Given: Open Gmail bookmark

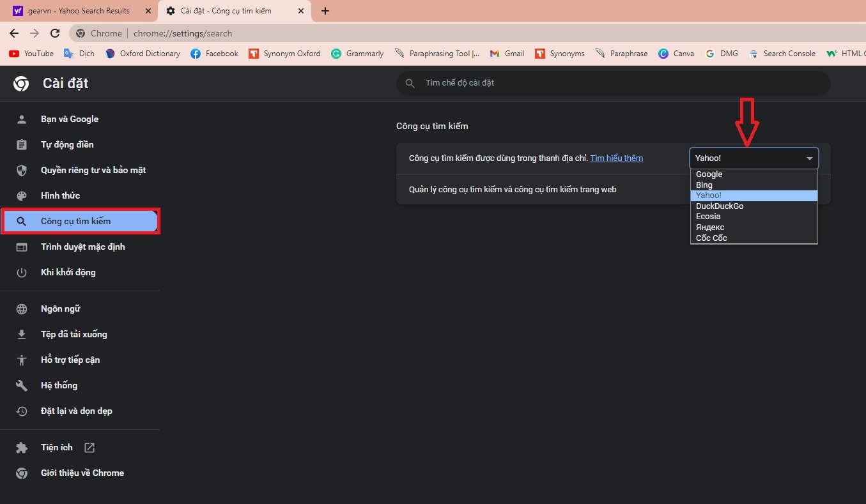Looking at the screenshot, I should pos(507,54).
